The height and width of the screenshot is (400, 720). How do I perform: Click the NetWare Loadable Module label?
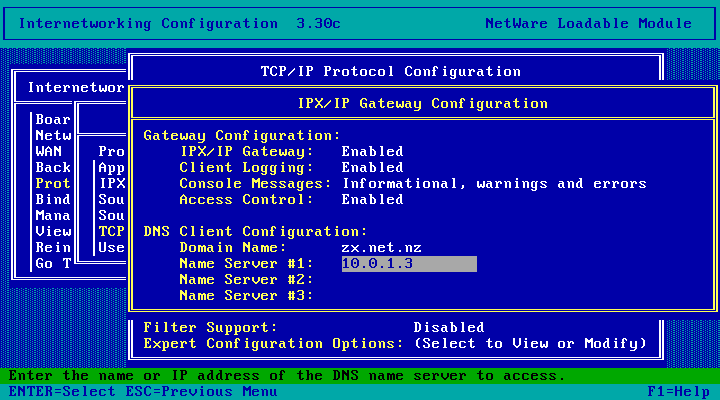(588, 23)
